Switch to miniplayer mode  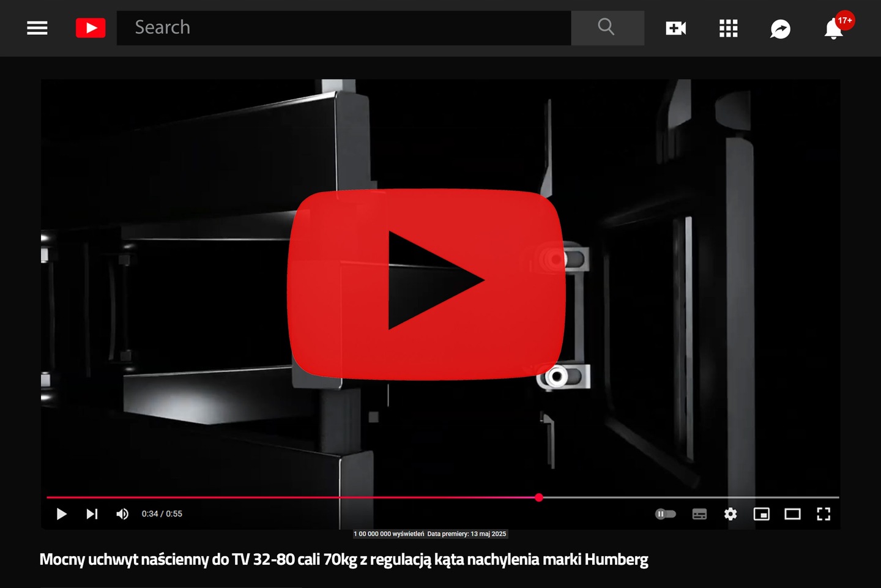click(x=761, y=514)
